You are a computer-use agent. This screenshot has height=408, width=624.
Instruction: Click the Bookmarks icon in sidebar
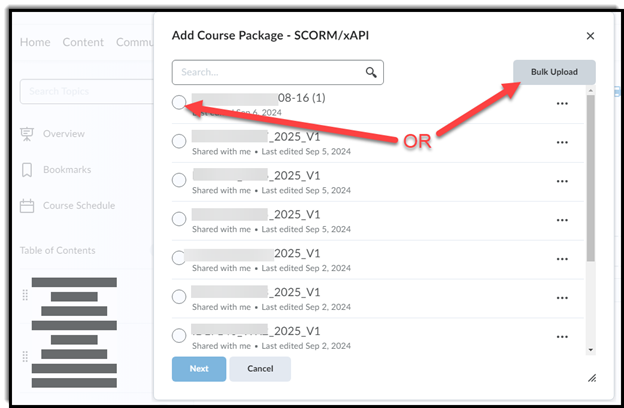(x=27, y=170)
